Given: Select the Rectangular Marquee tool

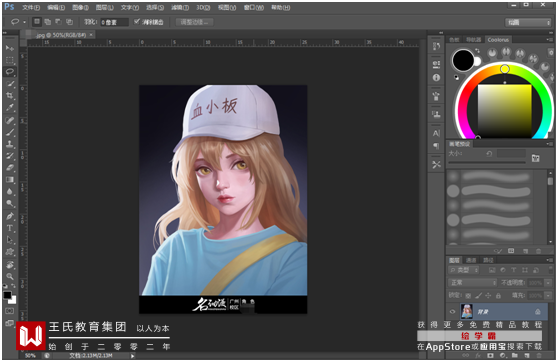Looking at the screenshot, I should click(10, 60).
